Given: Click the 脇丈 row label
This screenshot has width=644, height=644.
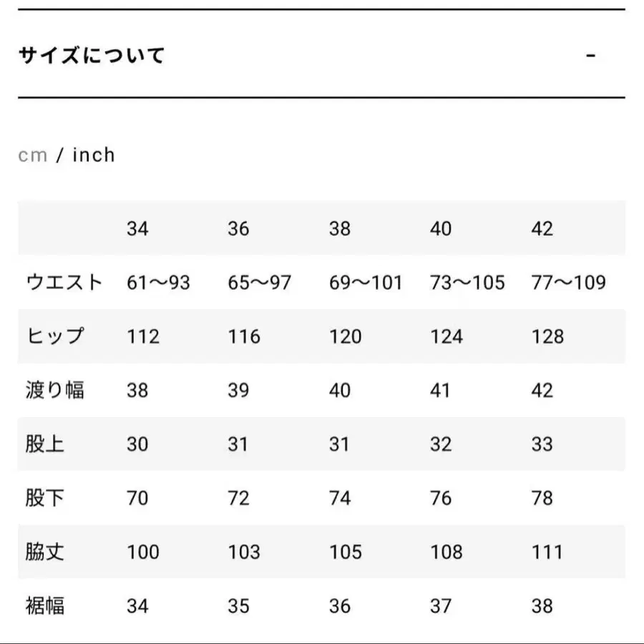Looking at the screenshot, I should tap(45, 552).
